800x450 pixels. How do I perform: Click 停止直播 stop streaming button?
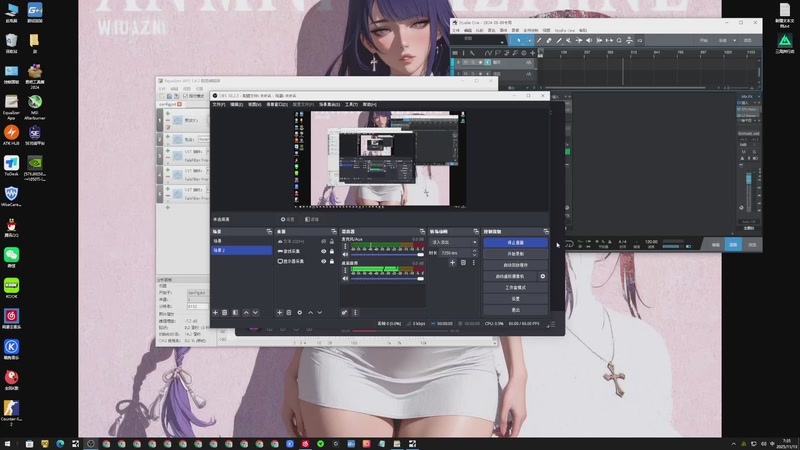click(515, 242)
